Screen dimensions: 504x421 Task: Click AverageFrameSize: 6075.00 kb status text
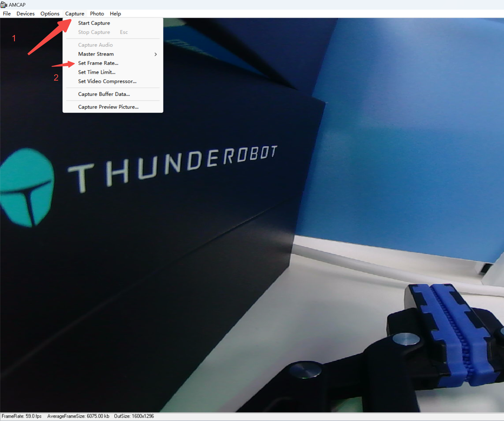click(x=78, y=416)
